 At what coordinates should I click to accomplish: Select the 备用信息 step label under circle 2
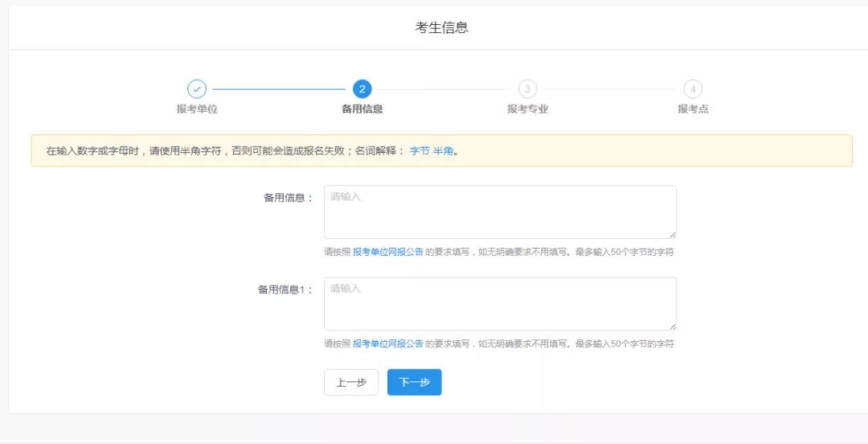pos(362,109)
